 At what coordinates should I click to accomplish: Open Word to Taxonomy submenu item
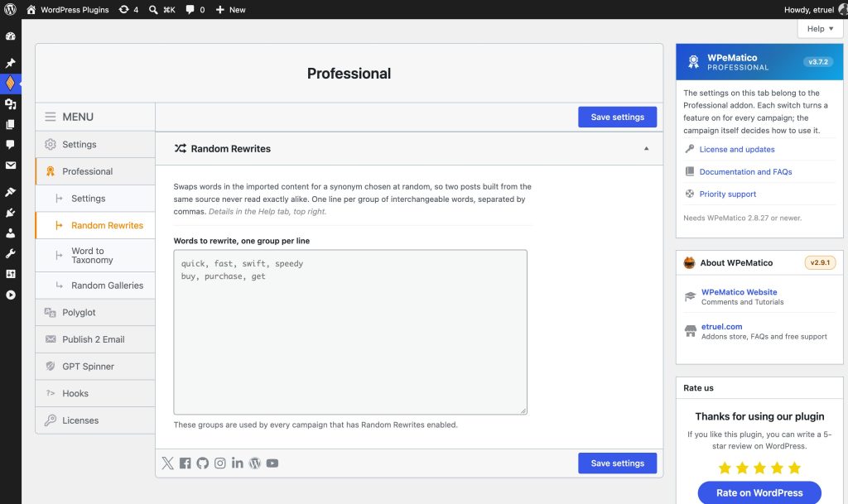click(x=95, y=256)
